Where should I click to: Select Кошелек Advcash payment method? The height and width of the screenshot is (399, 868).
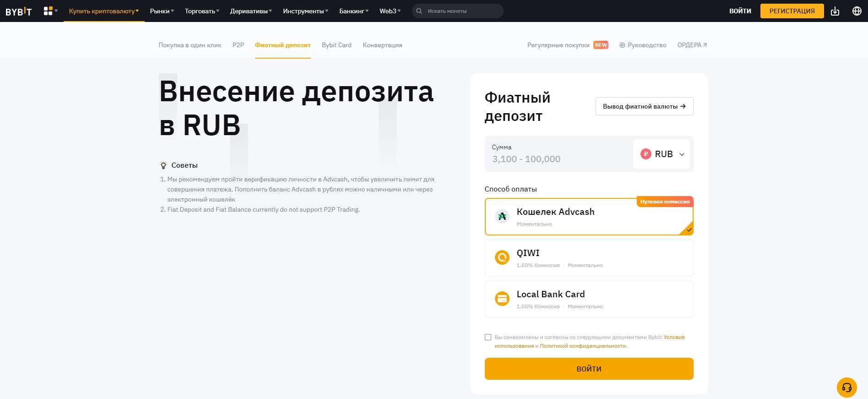coord(589,217)
